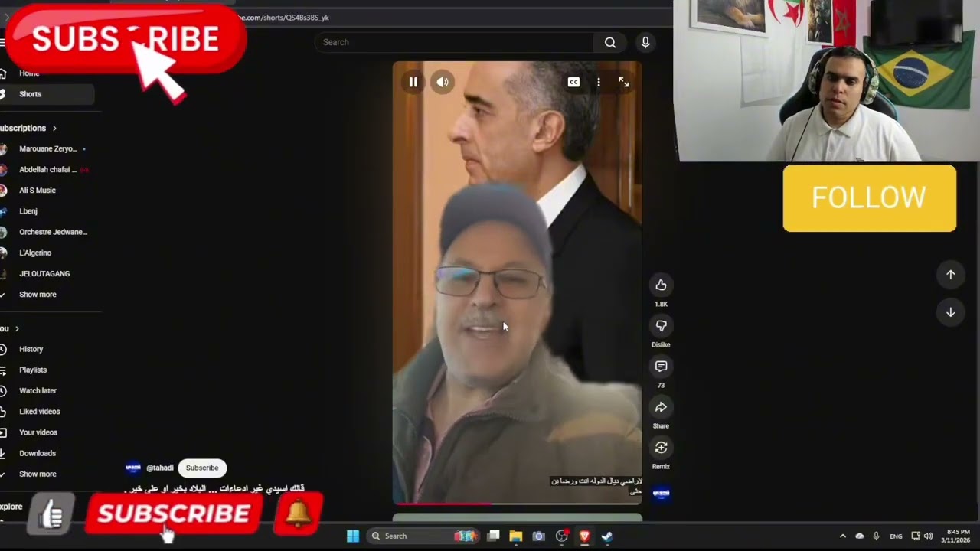Screen dimensions: 980x551
Task: Subscribe to @tahadi channel
Action: click(x=202, y=468)
